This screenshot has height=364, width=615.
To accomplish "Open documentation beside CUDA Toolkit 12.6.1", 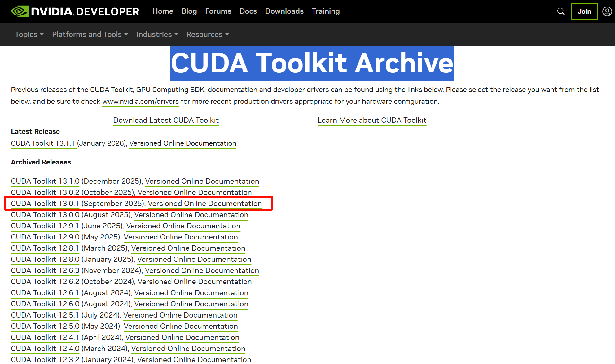I will click(191, 293).
